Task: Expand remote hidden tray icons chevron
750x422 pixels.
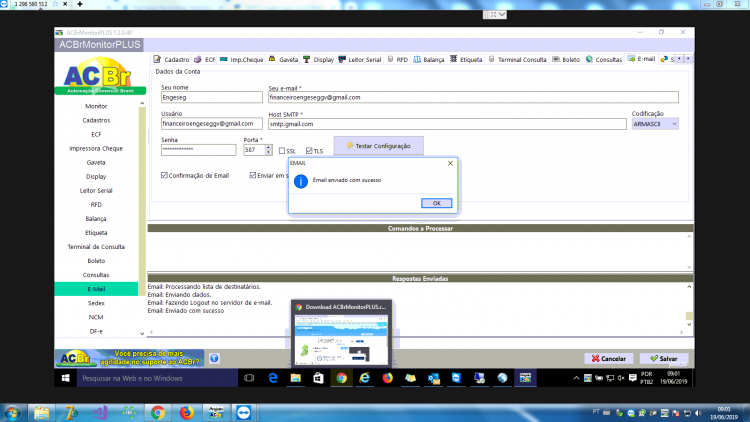Action: (576, 378)
